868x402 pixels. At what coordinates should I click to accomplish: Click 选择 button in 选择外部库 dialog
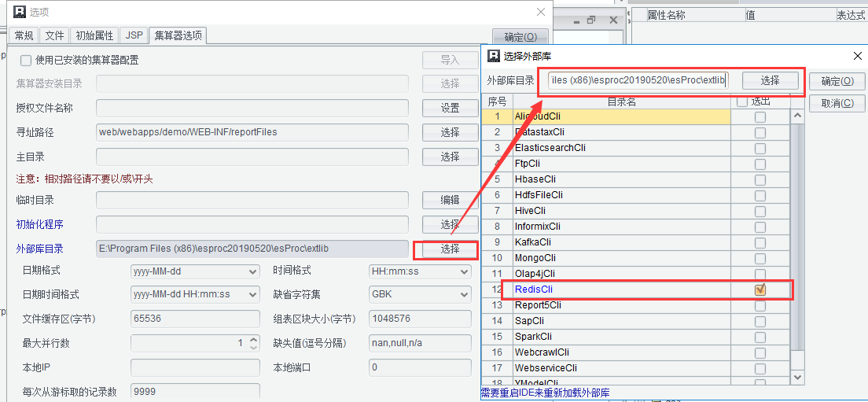pos(770,80)
